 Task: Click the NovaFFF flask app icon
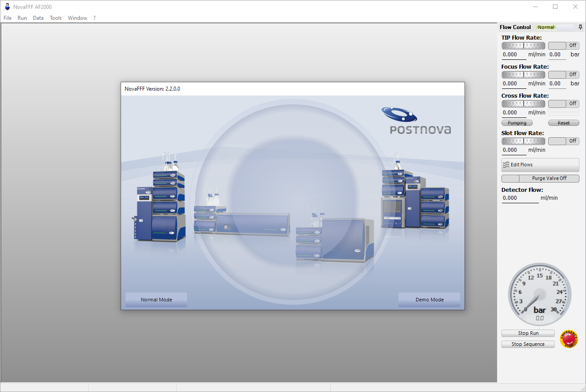(7, 7)
